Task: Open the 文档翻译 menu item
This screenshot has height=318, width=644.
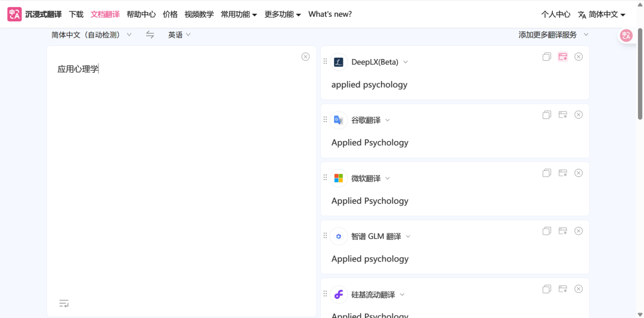Action: [x=105, y=14]
